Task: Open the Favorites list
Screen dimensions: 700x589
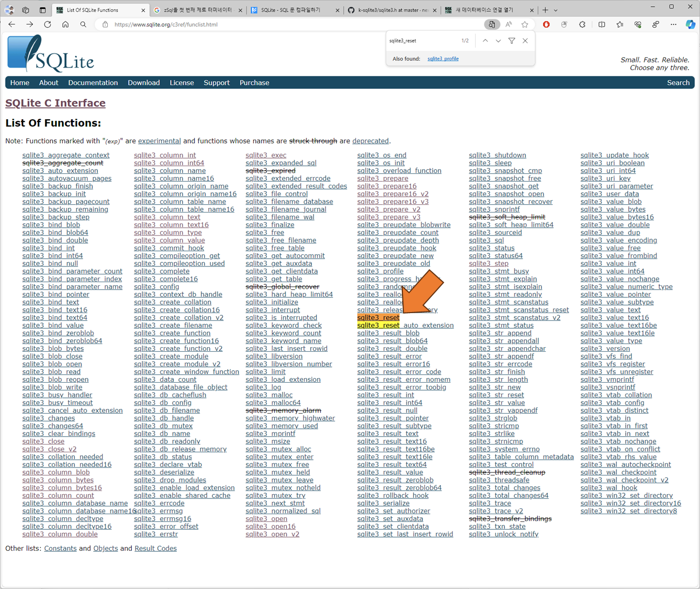Action: (x=620, y=25)
